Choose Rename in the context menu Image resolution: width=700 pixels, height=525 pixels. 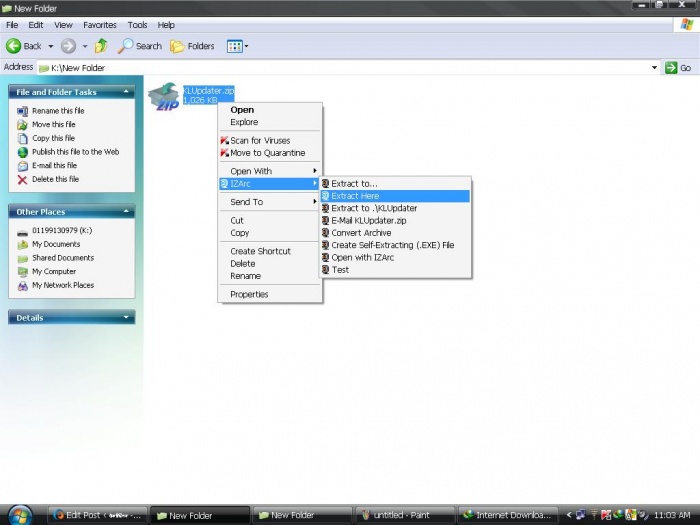tap(270, 276)
